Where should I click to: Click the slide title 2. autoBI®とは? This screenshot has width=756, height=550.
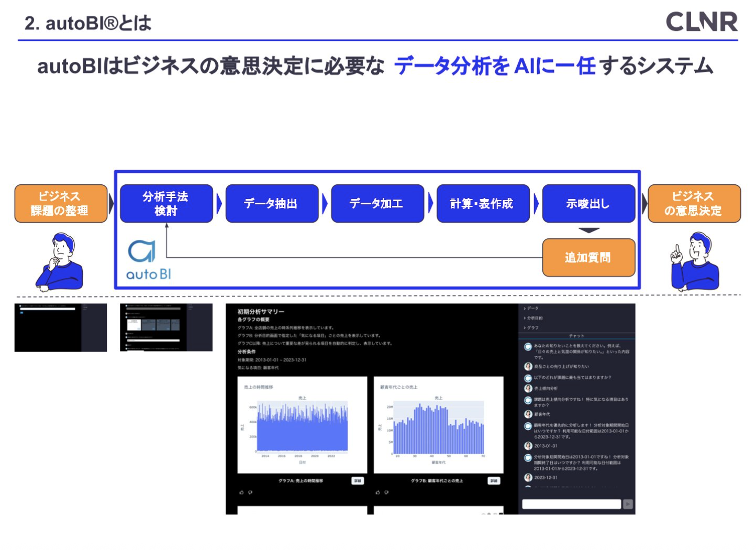(88, 23)
